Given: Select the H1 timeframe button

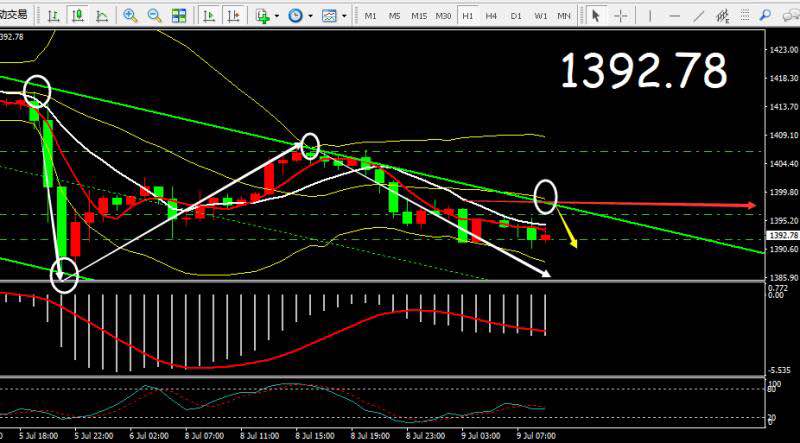Looking at the screenshot, I should click(467, 16).
